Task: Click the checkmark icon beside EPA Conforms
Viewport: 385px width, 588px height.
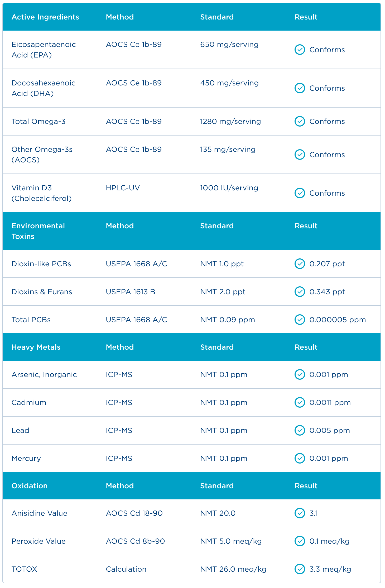Action: point(300,50)
